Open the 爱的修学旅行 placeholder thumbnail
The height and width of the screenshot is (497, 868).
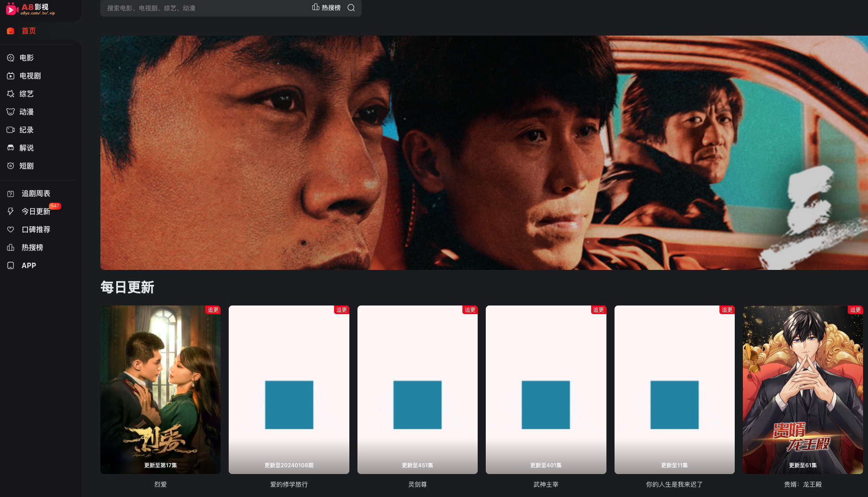[289, 390]
